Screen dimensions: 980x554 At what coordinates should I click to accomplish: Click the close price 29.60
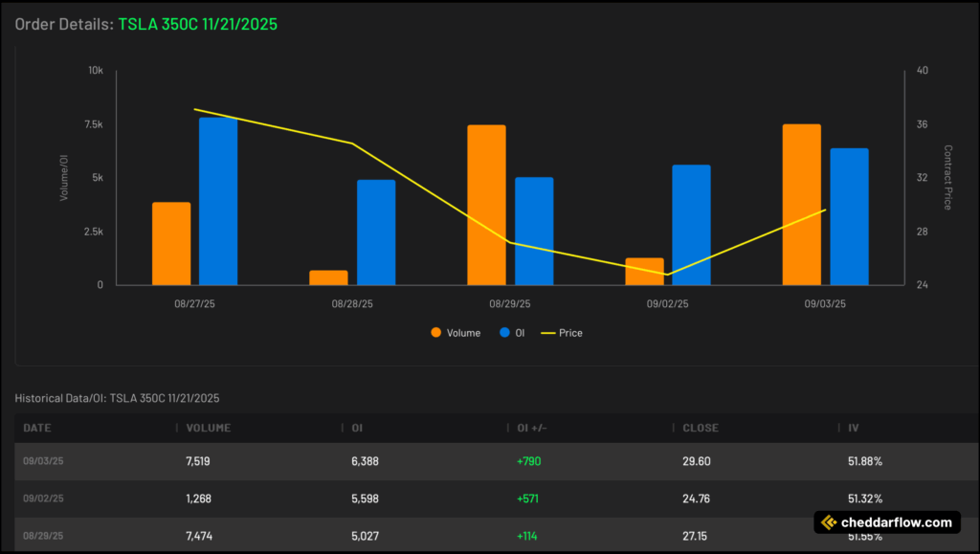tap(697, 461)
